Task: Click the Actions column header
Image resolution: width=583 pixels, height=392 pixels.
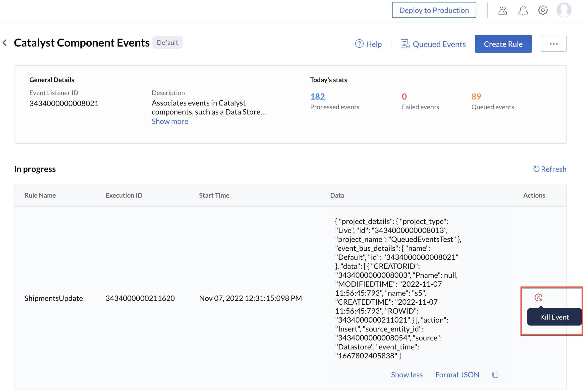Action: (x=534, y=195)
